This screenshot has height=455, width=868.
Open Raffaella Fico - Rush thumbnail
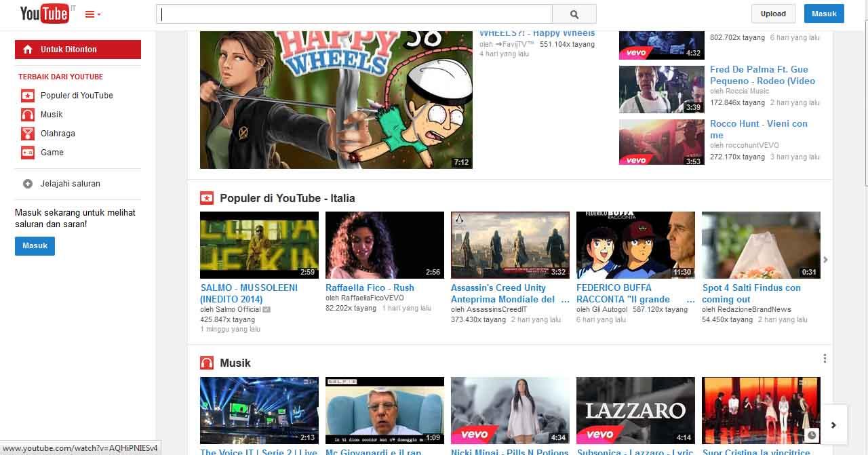[384, 245]
